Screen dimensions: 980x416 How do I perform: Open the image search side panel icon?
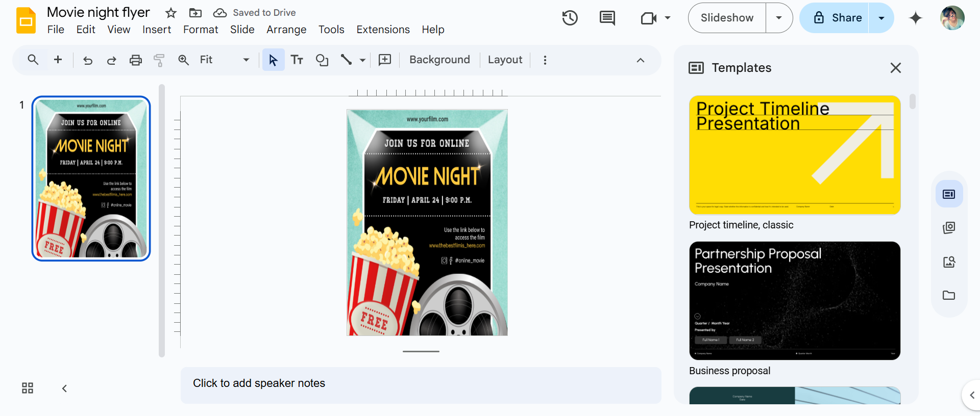(949, 262)
